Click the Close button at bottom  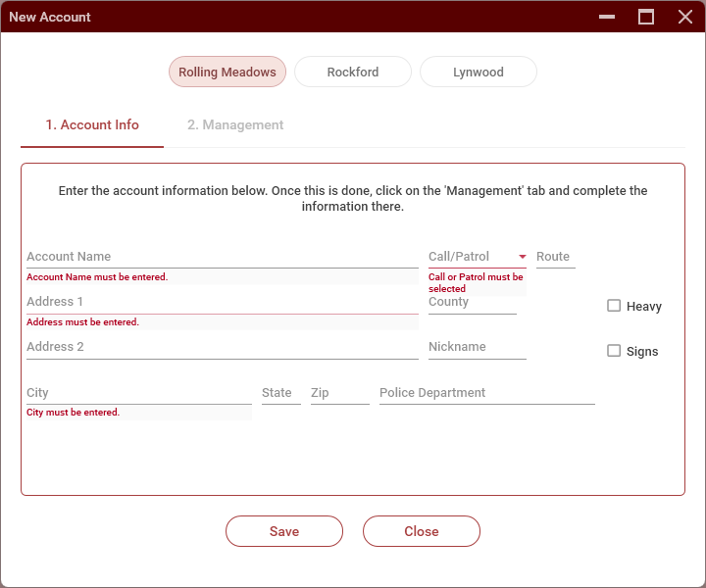pos(421,531)
